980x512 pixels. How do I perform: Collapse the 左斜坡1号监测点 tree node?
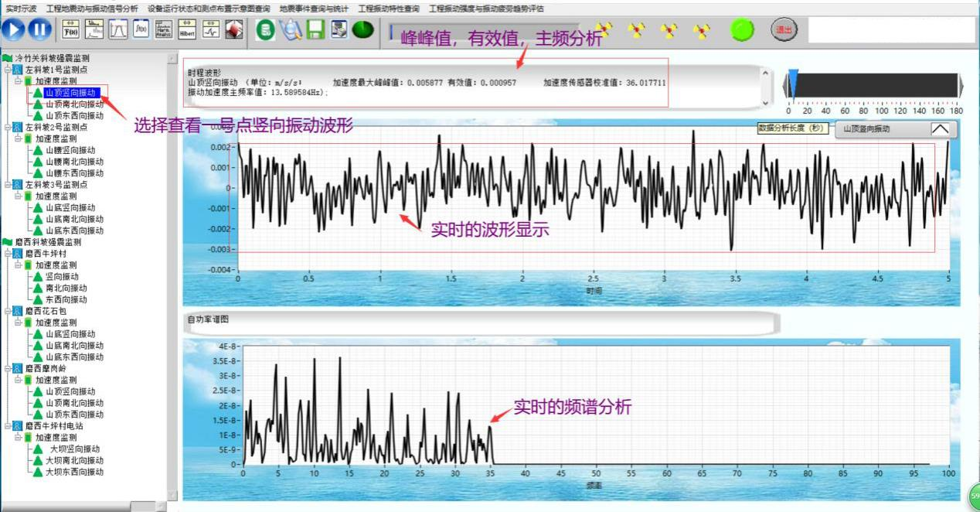(x=7, y=70)
